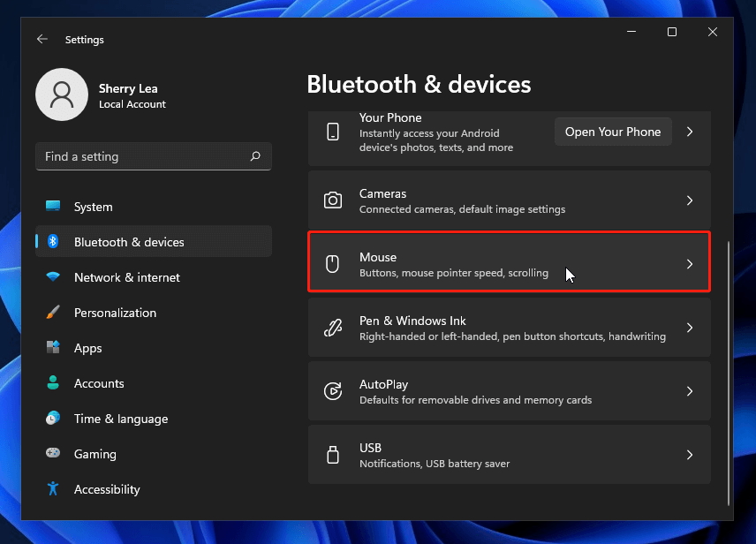Click the search magnifier icon
The image size is (756, 544).
(255, 155)
